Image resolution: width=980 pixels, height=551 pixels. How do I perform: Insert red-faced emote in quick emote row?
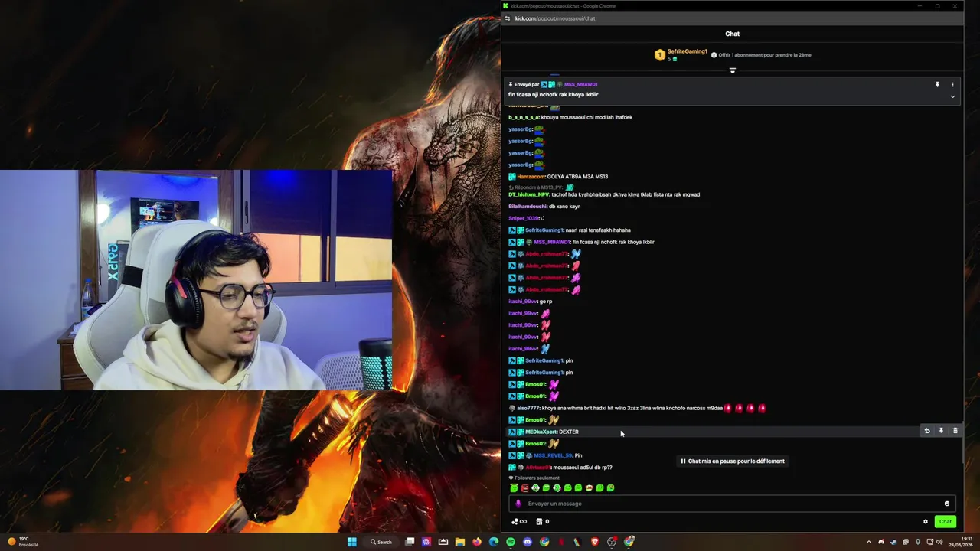point(524,487)
